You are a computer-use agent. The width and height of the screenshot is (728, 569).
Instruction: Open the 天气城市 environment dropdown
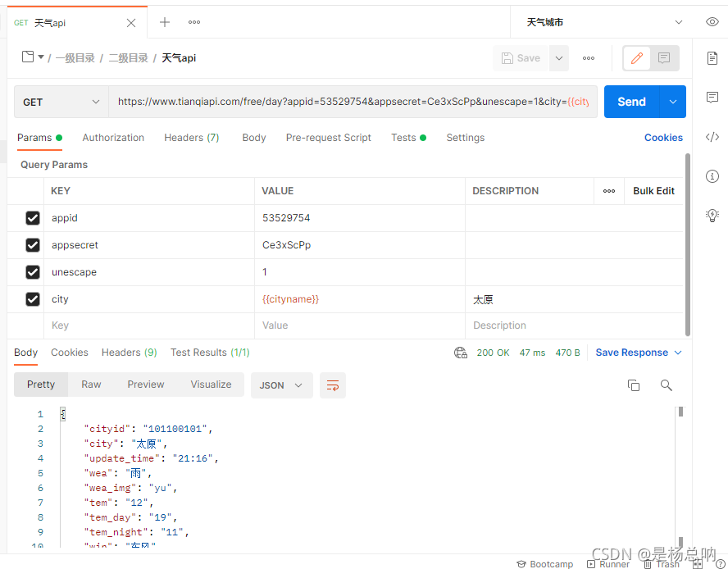click(x=604, y=22)
